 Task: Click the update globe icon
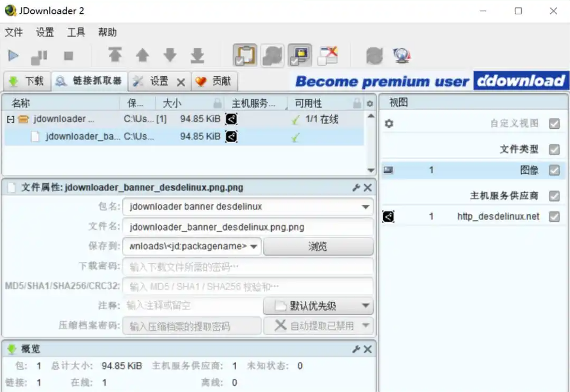pos(402,56)
